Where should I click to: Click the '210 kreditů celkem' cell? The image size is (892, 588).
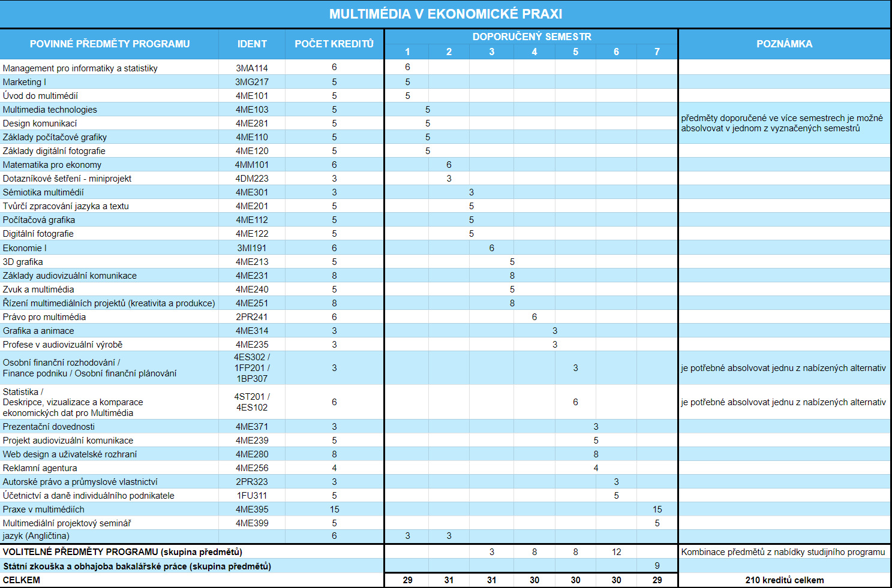[784, 580]
